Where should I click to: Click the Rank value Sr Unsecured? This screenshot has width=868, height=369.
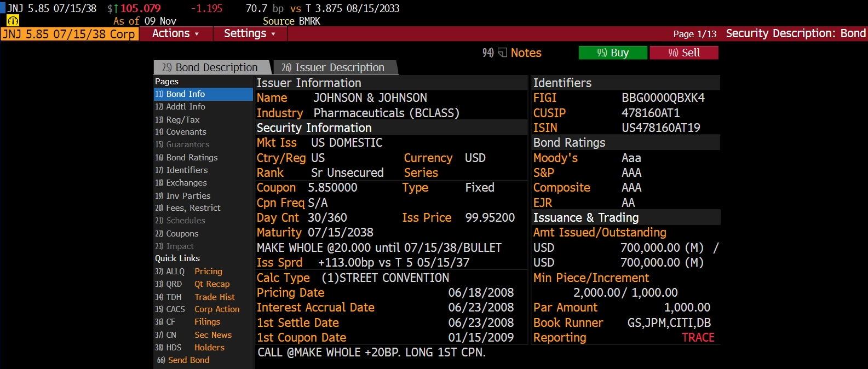347,172
